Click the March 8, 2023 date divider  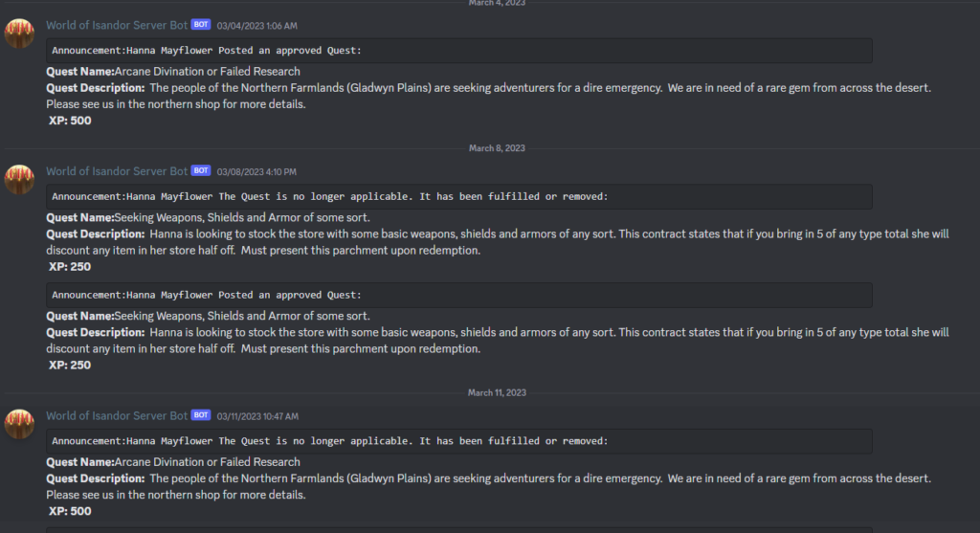[497, 148]
